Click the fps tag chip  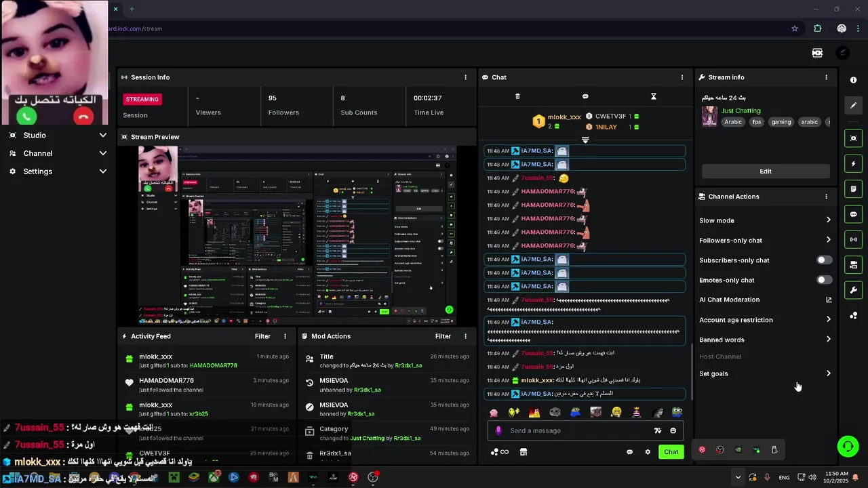757,122
